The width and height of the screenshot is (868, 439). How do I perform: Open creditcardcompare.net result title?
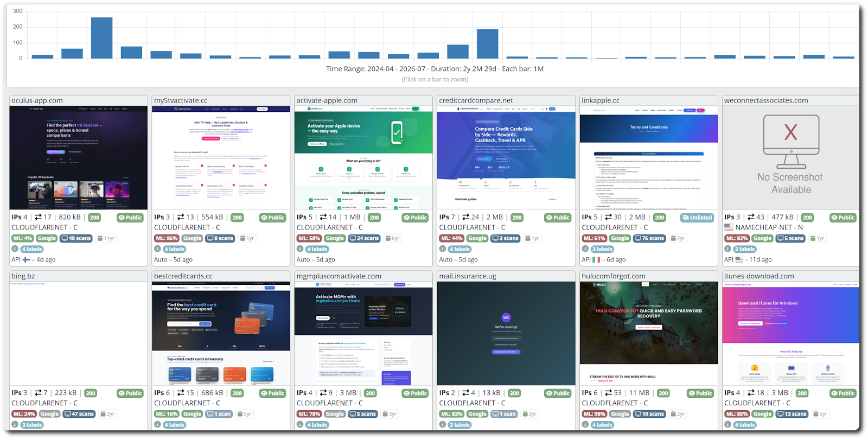pyautogui.click(x=476, y=100)
